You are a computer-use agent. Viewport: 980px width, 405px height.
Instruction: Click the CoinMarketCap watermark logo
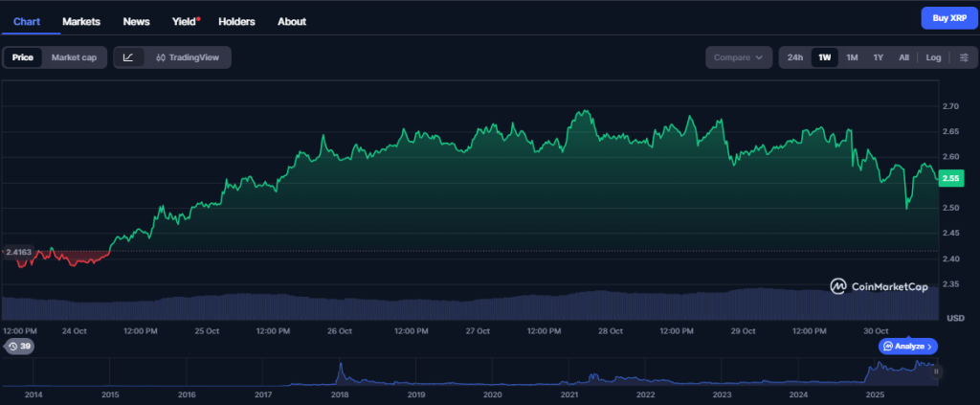point(879,285)
